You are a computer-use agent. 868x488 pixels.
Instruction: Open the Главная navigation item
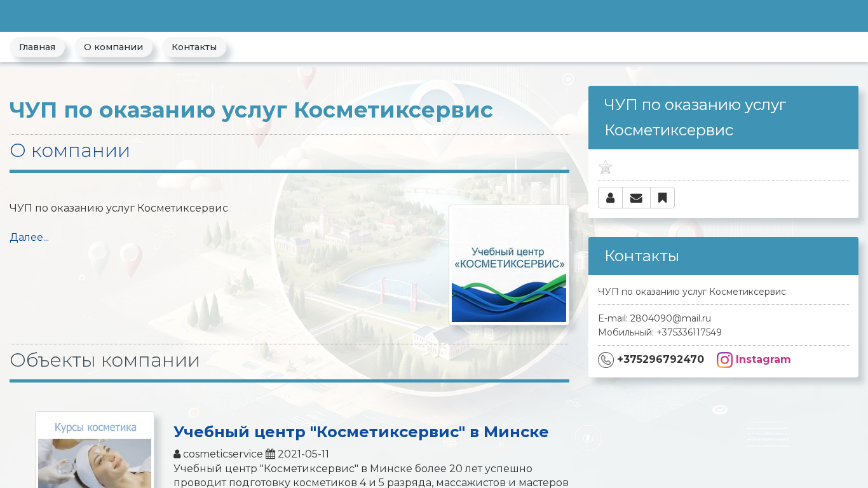point(37,47)
